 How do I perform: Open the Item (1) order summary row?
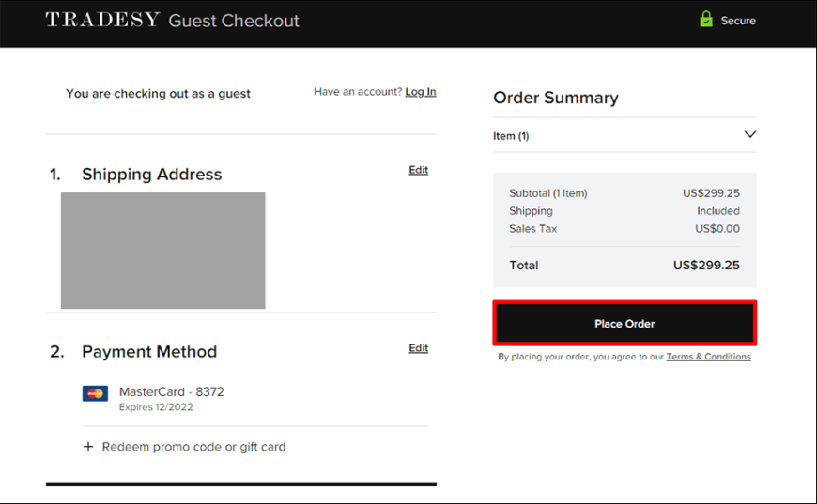point(624,135)
